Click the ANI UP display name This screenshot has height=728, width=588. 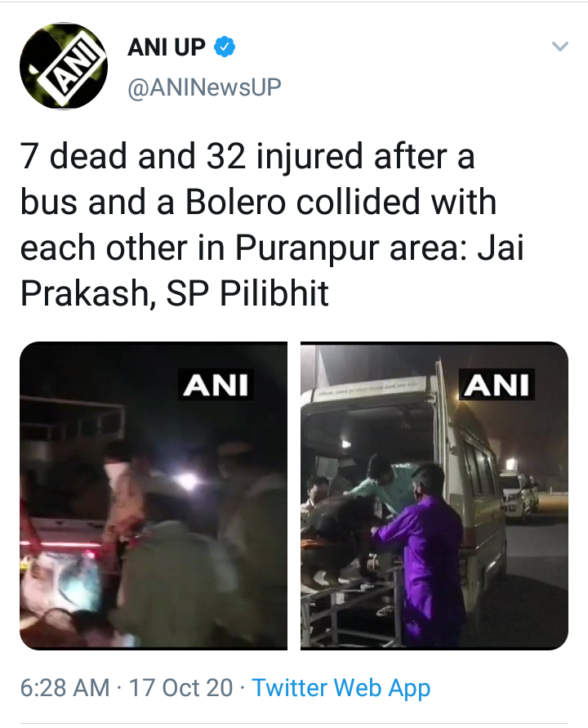point(166,47)
